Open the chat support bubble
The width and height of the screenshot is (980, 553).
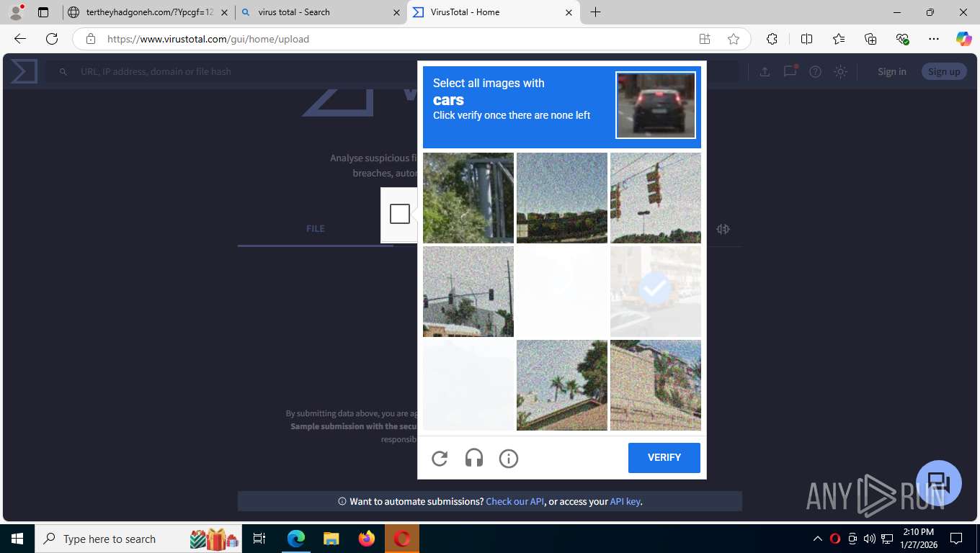tap(938, 483)
